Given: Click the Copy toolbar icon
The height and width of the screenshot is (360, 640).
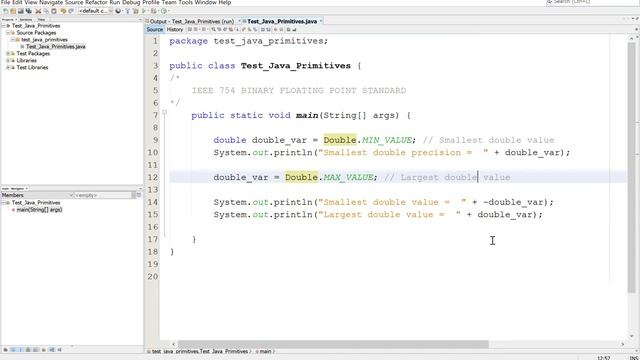Looking at the screenshot, I should coord(46,11).
